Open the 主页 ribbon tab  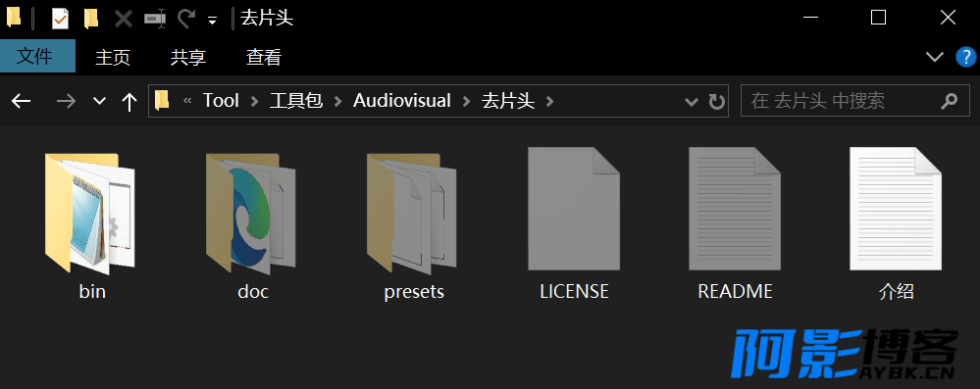click(x=113, y=58)
